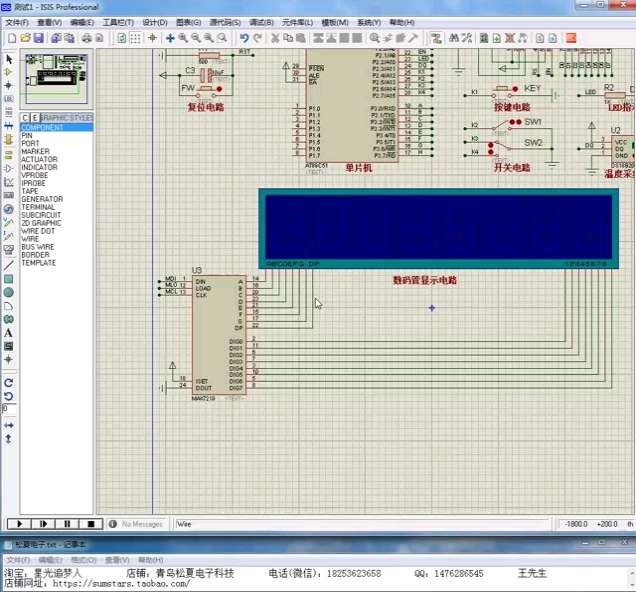Toggle the grid display icon
The width and height of the screenshot is (636, 592).
(135, 38)
